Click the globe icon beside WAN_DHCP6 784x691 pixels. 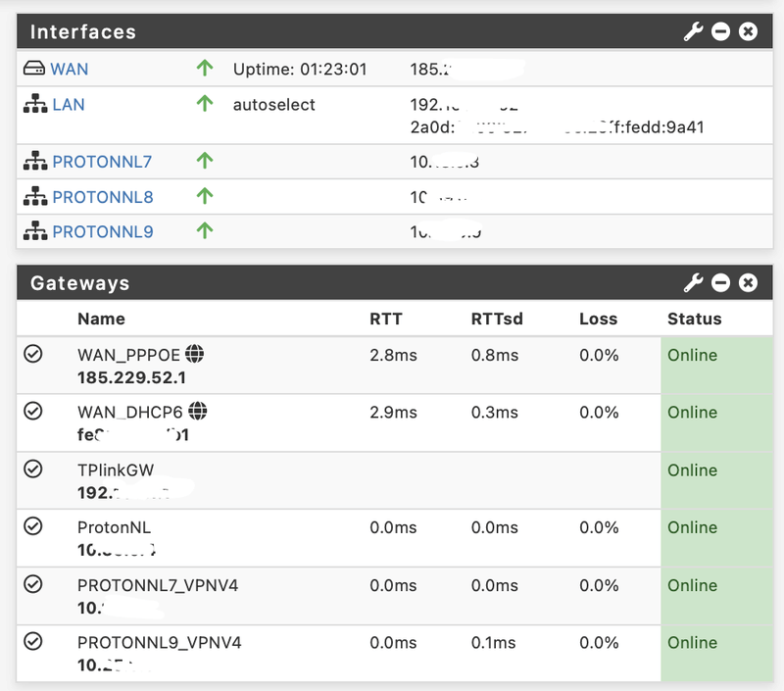point(199,412)
